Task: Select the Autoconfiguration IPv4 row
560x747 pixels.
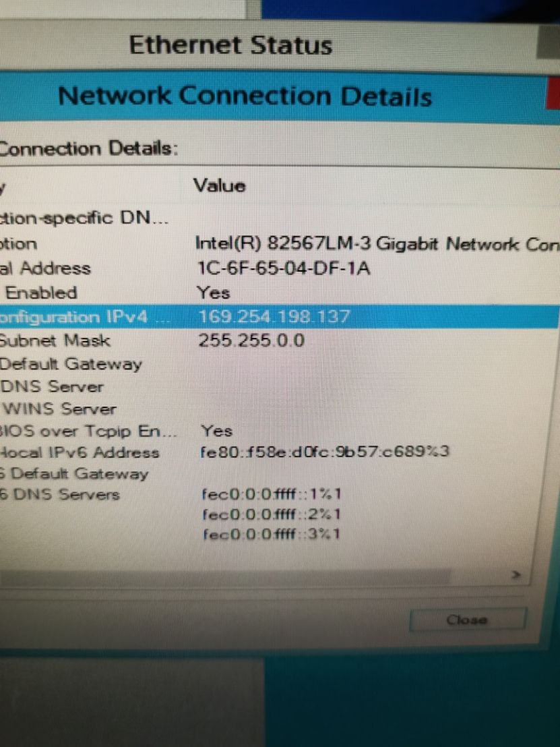Action: pyautogui.click(x=279, y=317)
